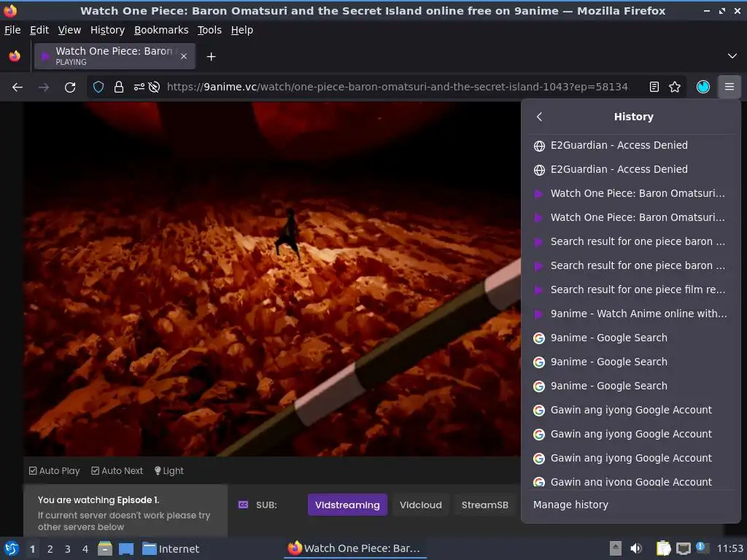Open second Watch One Piece: Baron Omatsuri history entry
The height and width of the screenshot is (560, 747).
click(x=631, y=217)
